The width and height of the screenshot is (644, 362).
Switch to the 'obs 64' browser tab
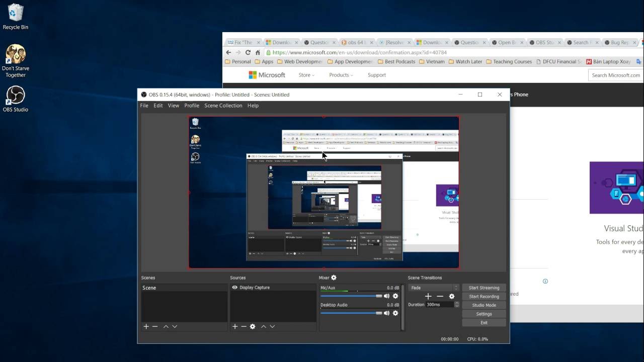pyautogui.click(x=357, y=42)
